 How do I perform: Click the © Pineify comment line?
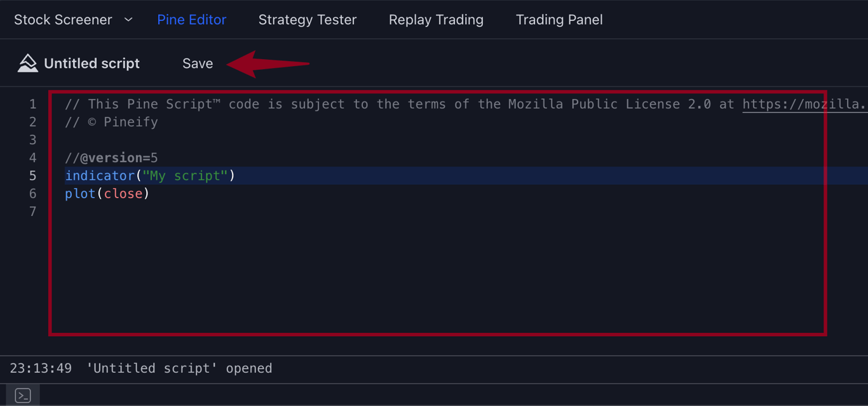click(x=111, y=122)
